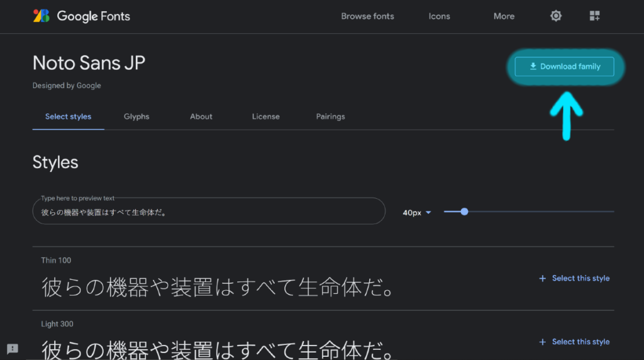Open Browse fonts in the top navigation
Viewport: 644px width, 360px height.
(367, 16)
